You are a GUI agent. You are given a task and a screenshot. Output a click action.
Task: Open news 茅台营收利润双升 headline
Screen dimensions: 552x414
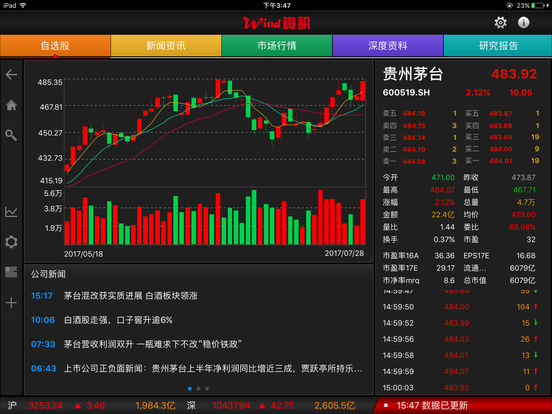(153, 344)
